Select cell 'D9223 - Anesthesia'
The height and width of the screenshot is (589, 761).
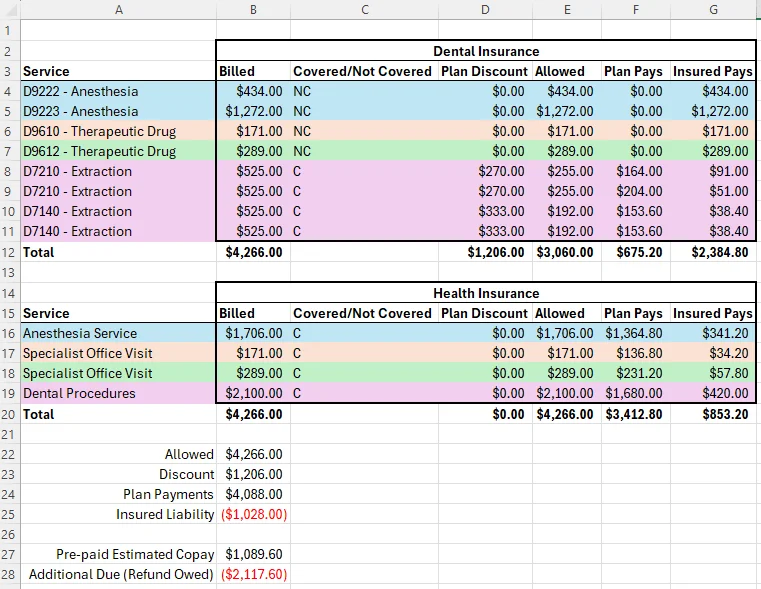pos(118,111)
